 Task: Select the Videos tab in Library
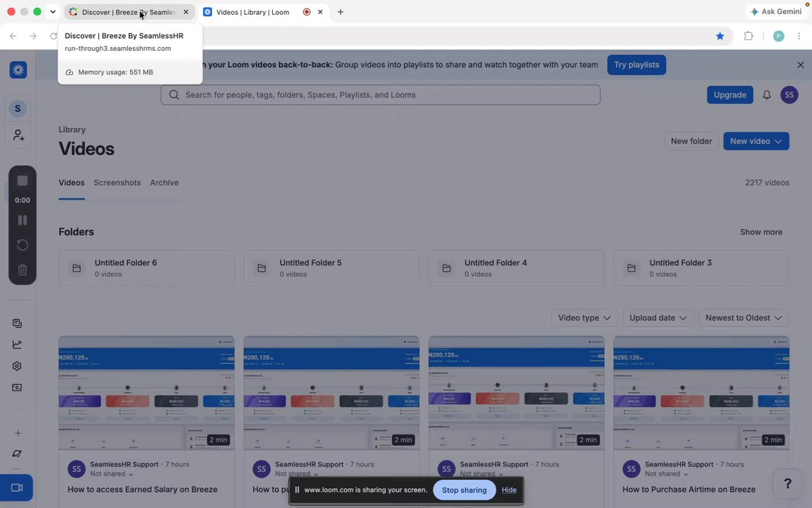point(71,183)
